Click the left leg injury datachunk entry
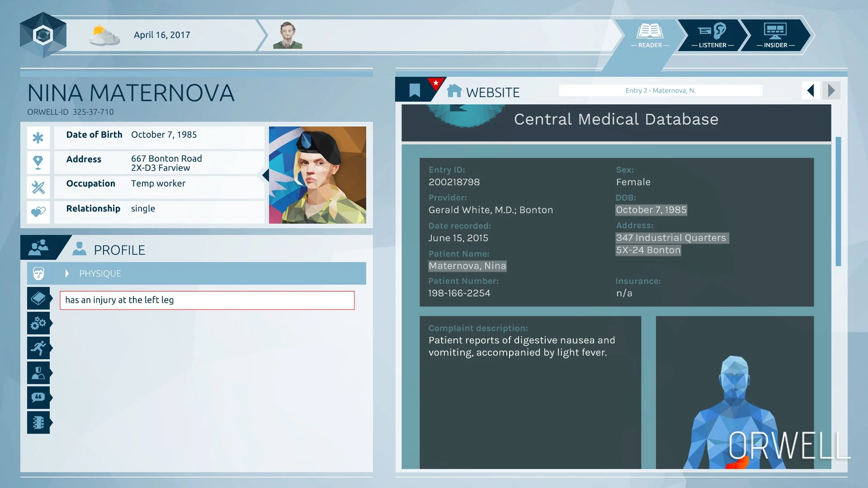The image size is (868, 488). [207, 300]
